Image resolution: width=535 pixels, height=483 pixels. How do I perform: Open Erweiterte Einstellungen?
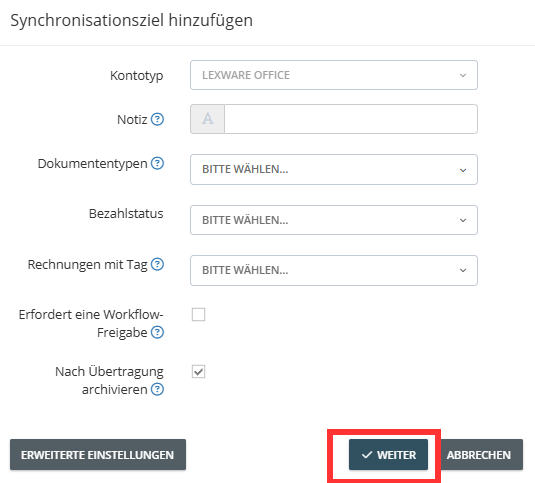(x=98, y=455)
